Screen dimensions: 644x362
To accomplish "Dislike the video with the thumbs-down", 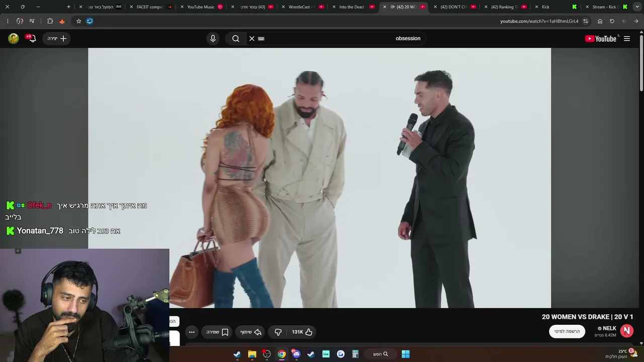I will click(x=278, y=332).
